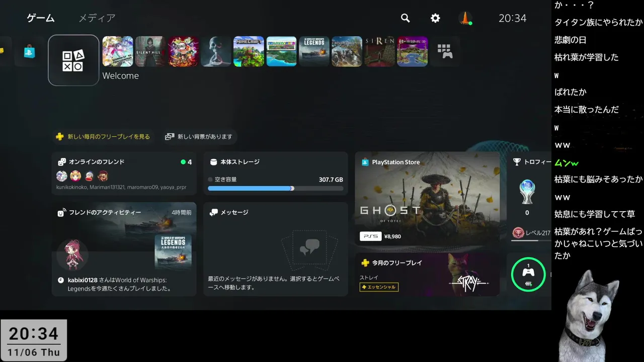
Task: Open the 今月のフリープレイ Stray card
Action: coord(428,274)
